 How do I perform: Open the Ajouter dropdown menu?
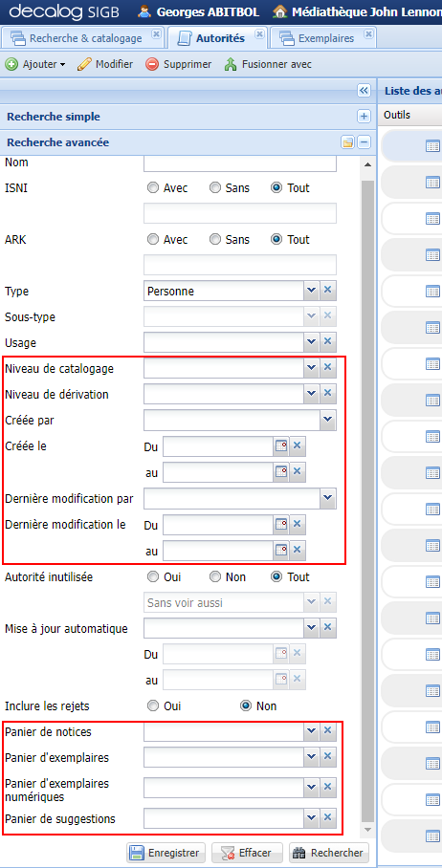[x=35, y=64]
